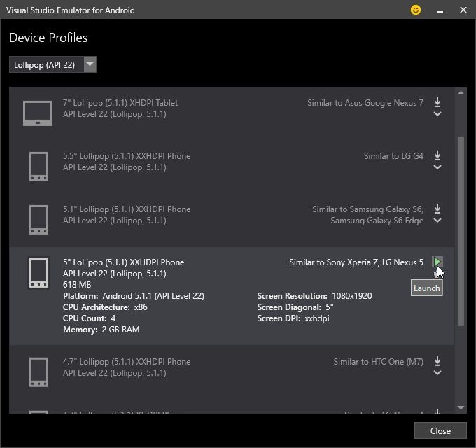
Task: Expand details for the 5.1" Galaxy S6 profile
Action: (x=437, y=220)
